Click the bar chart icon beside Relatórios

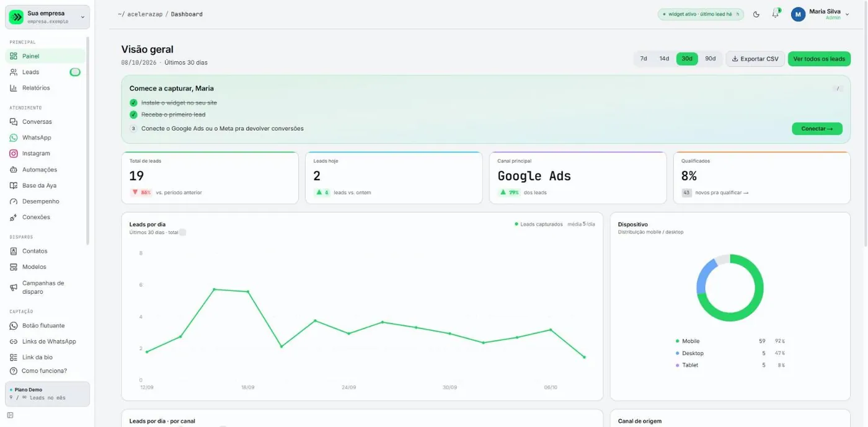coord(14,88)
